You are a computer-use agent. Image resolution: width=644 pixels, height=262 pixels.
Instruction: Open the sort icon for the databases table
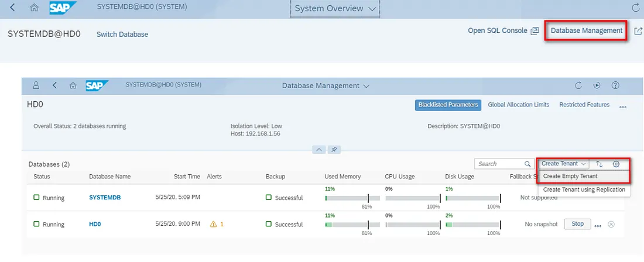[600, 164]
